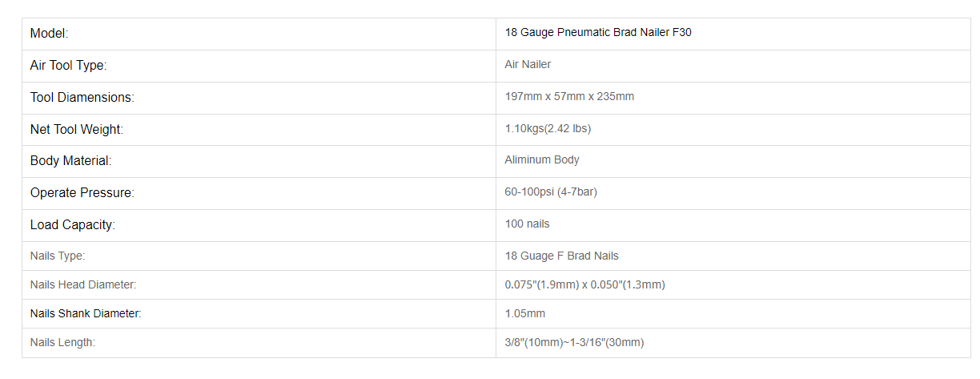This screenshot has width=980, height=379.
Task: Click the 'Load Capacity:' label
Action: coord(72,225)
